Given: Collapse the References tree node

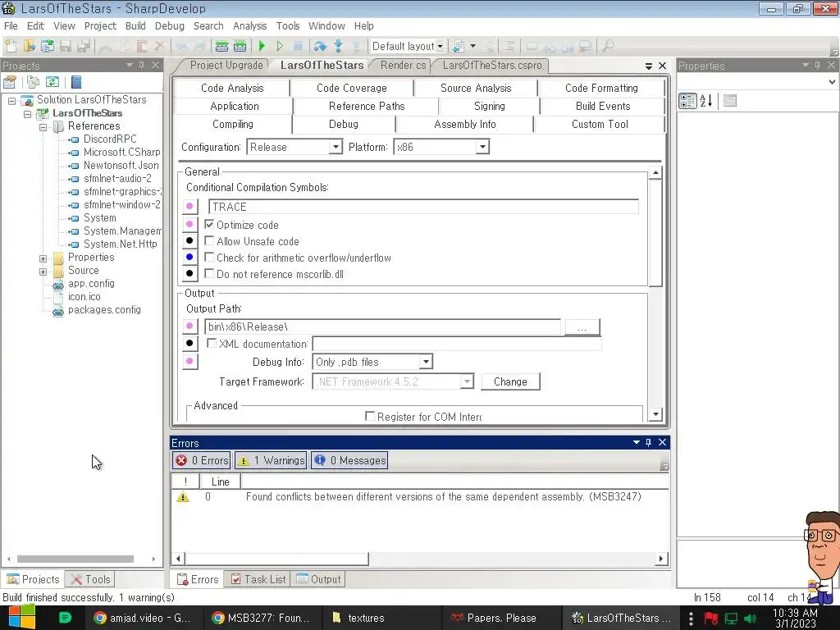Looking at the screenshot, I should point(43,126).
